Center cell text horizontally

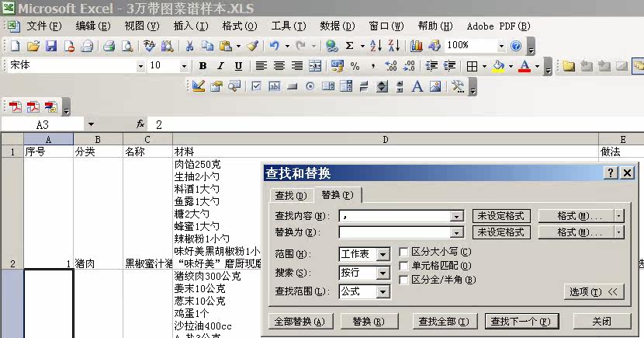tap(279, 66)
